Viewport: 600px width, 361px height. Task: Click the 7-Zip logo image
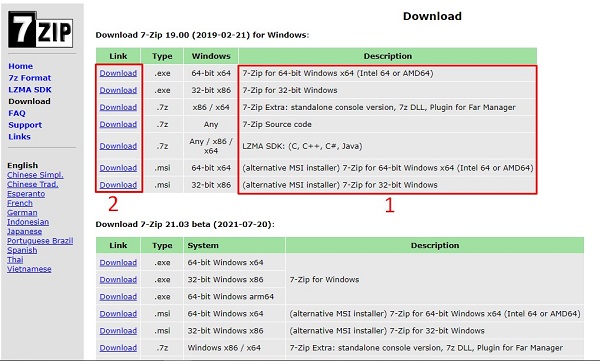pyautogui.click(x=41, y=29)
